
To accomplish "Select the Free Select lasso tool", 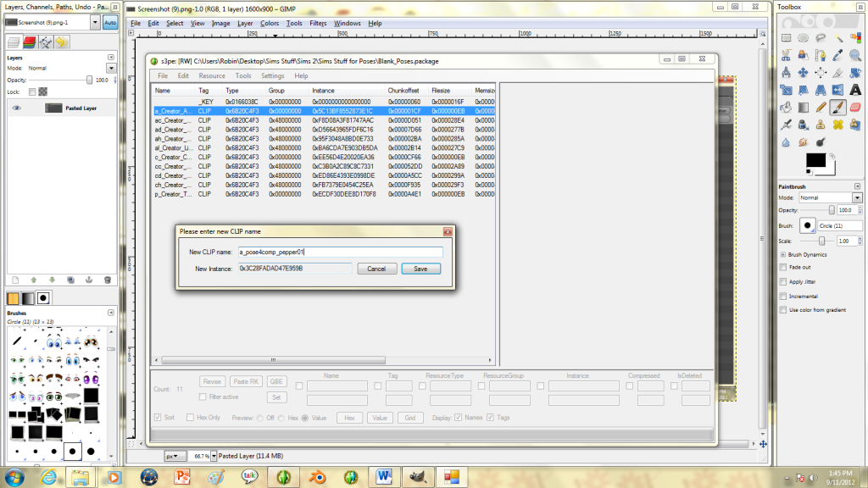I will 821,38.
